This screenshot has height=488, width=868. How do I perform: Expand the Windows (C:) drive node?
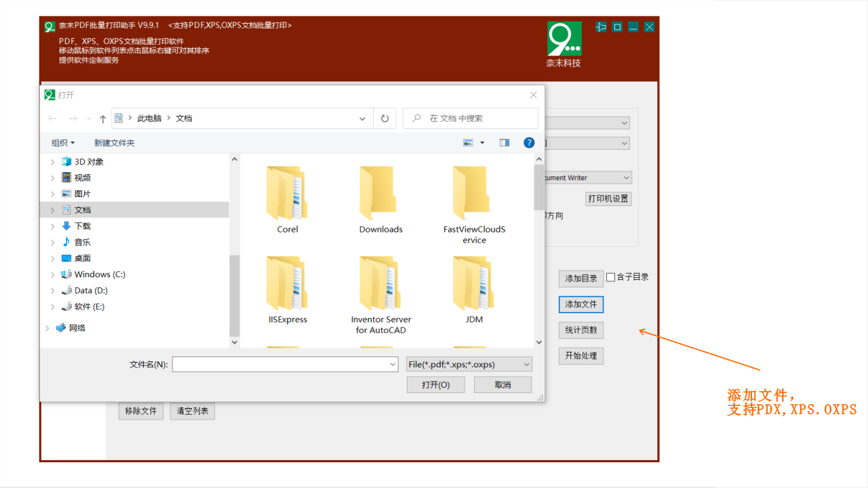tap(53, 274)
